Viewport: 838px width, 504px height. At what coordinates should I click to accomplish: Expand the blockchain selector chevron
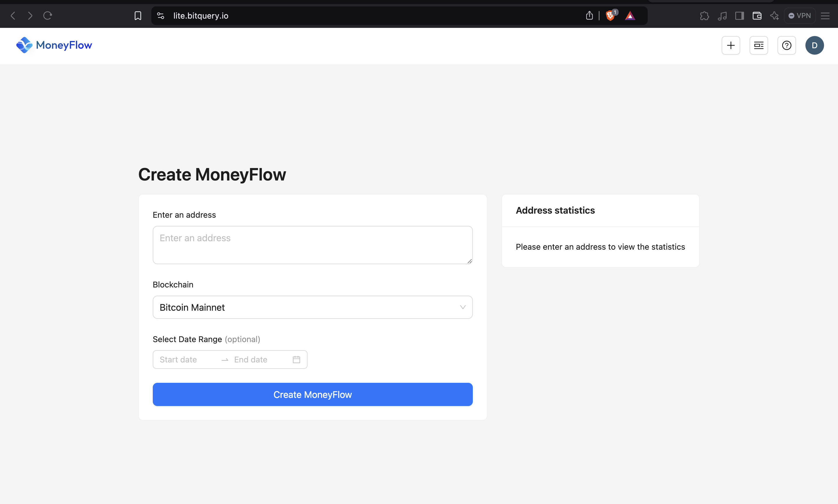coord(463,307)
